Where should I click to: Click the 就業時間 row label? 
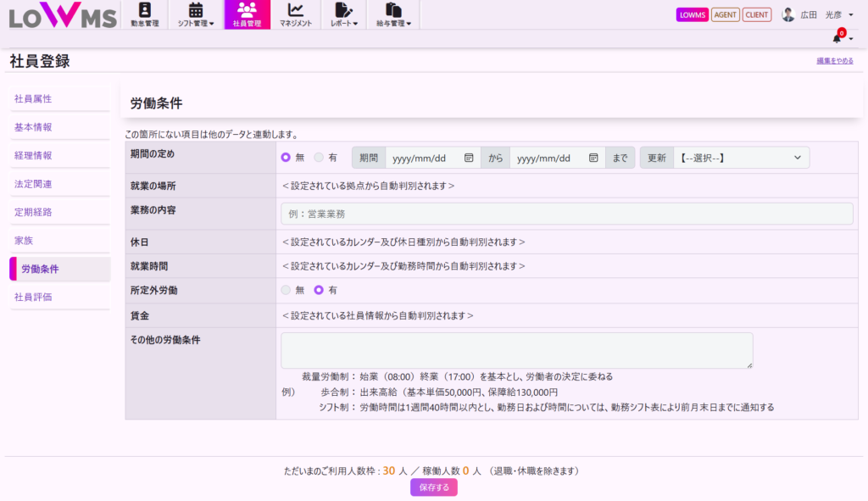coord(149,266)
